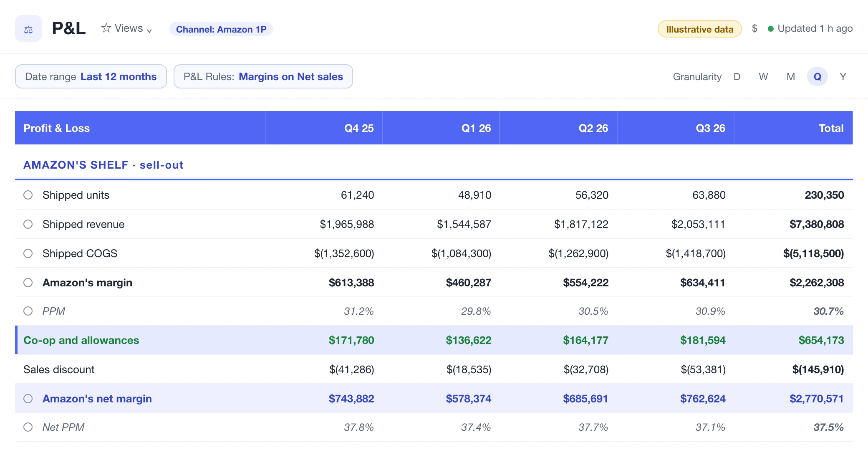Click the PPM value 29.8%
The image size is (868, 455).
click(x=476, y=311)
